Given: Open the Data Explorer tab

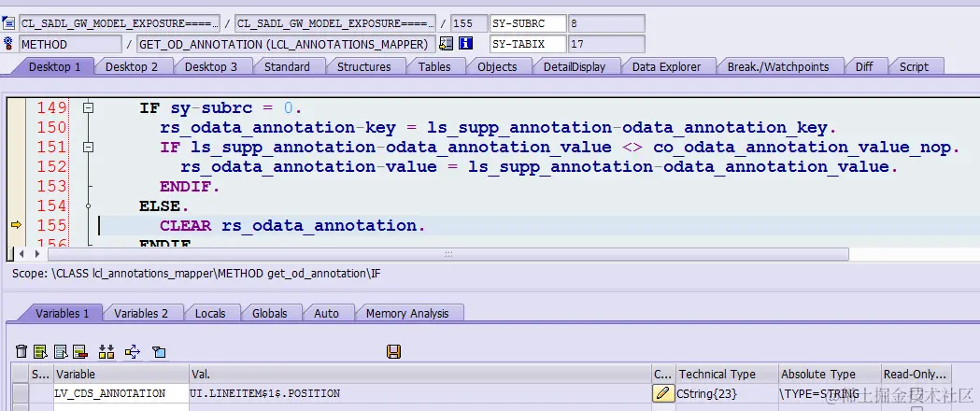Looking at the screenshot, I should click(666, 67).
